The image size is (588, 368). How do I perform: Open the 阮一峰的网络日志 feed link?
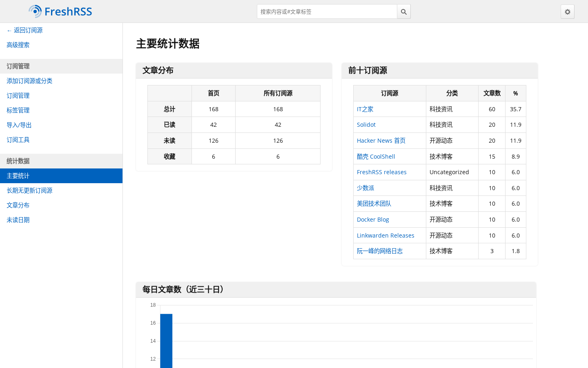(x=380, y=251)
